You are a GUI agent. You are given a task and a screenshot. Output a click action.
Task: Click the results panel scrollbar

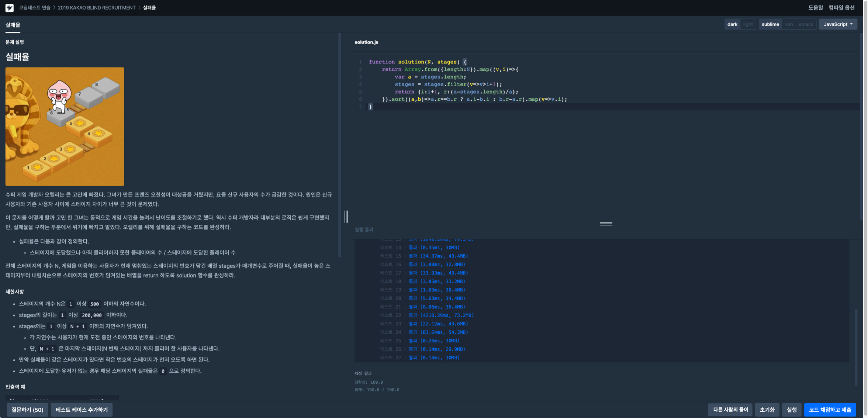click(x=855, y=347)
